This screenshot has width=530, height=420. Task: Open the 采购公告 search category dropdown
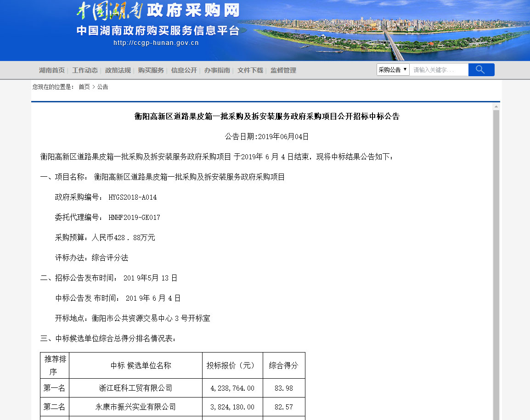point(393,70)
